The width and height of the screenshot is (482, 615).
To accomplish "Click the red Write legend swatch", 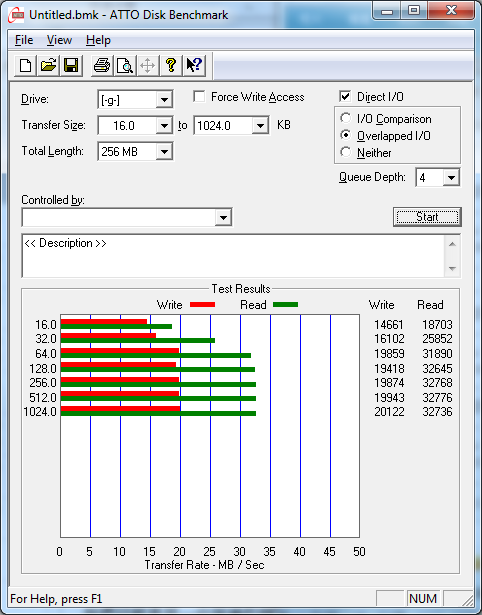I will (202, 304).
